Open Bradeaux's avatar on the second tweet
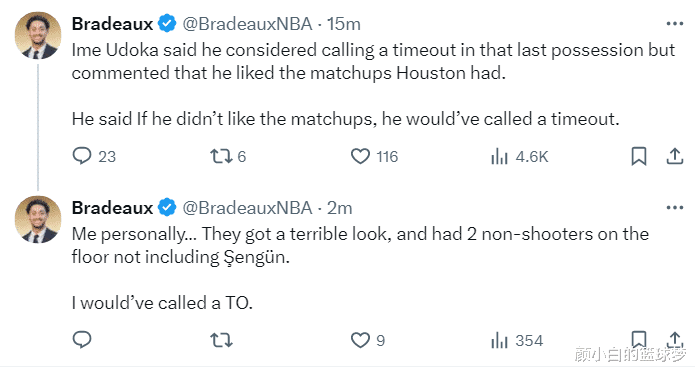The image size is (695, 373). click(x=38, y=219)
